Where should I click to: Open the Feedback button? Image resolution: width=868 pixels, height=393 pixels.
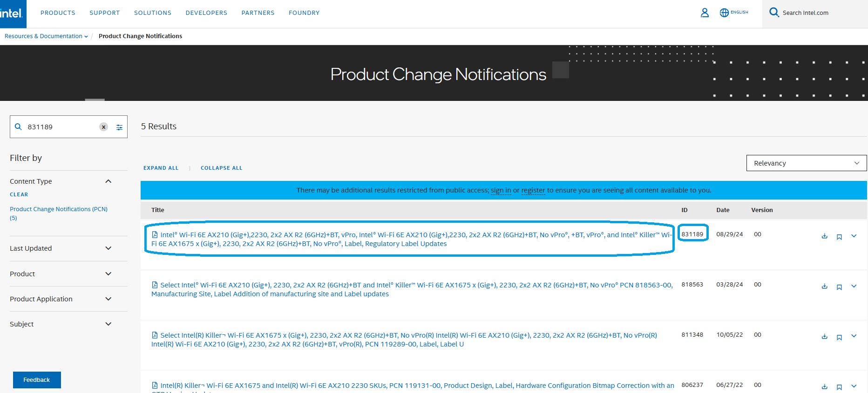click(37, 380)
